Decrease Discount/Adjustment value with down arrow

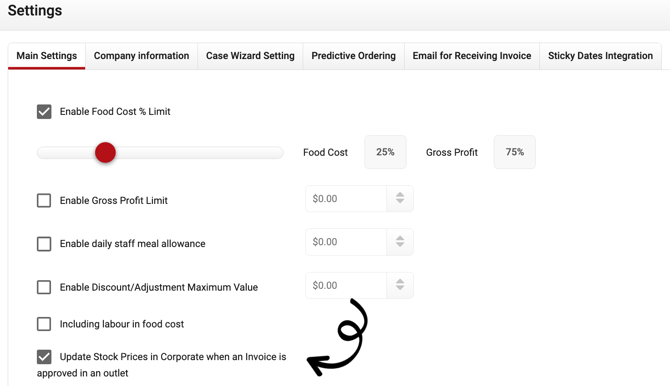(x=400, y=288)
